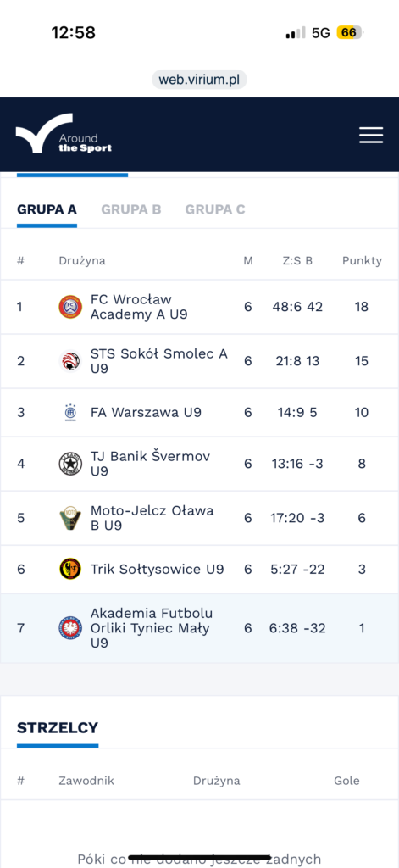399x868 pixels.
Task: Click Orliki Tyniec Mały club crest
Action: tap(70, 628)
